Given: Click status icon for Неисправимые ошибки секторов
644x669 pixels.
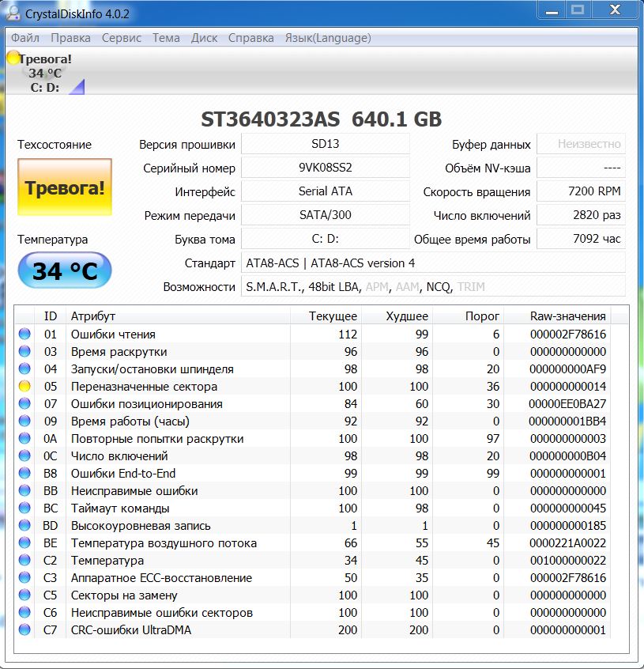Looking at the screenshot, I should (x=24, y=612).
